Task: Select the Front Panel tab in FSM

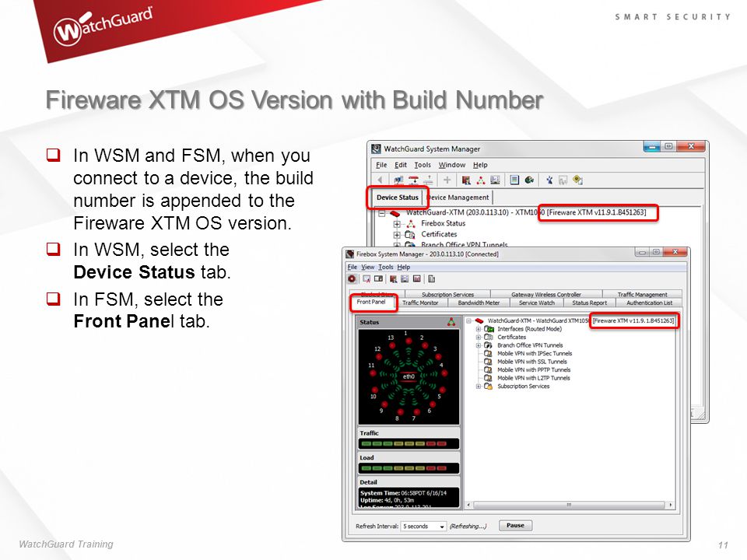Action: click(x=372, y=303)
